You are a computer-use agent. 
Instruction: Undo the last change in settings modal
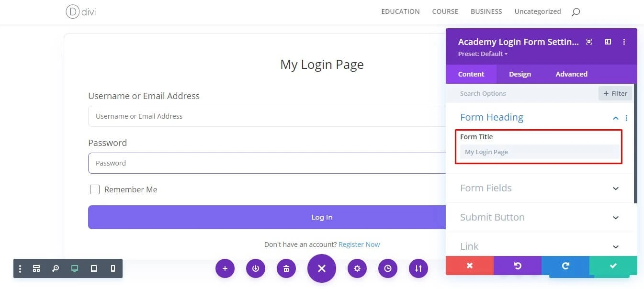click(x=518, y=266)
